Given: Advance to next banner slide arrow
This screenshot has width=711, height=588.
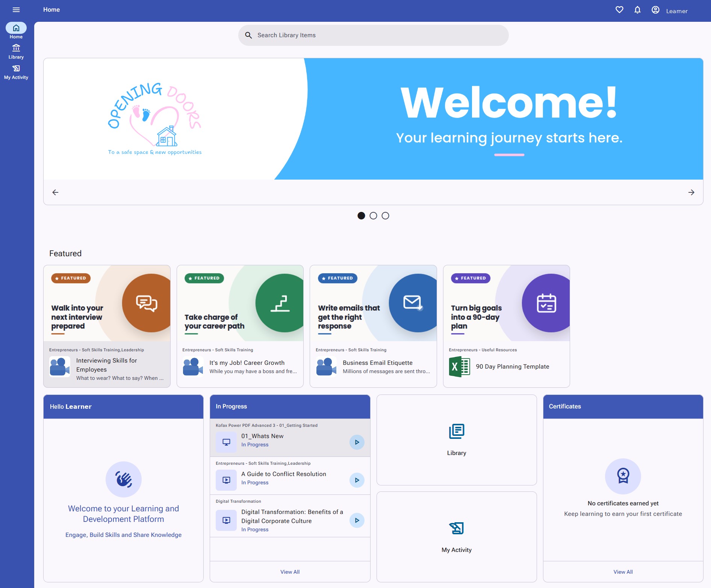Looking at the screenshot, I should (x=691, y=192).
